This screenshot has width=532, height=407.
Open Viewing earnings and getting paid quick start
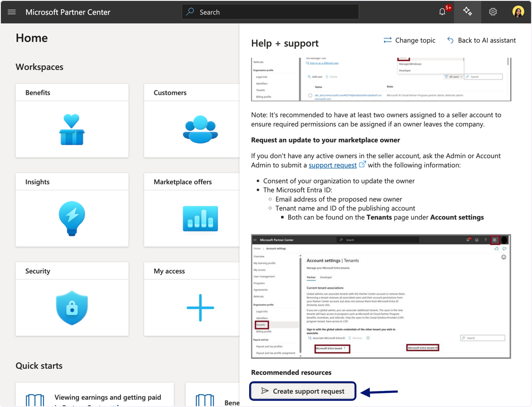[x=108, y=397]
